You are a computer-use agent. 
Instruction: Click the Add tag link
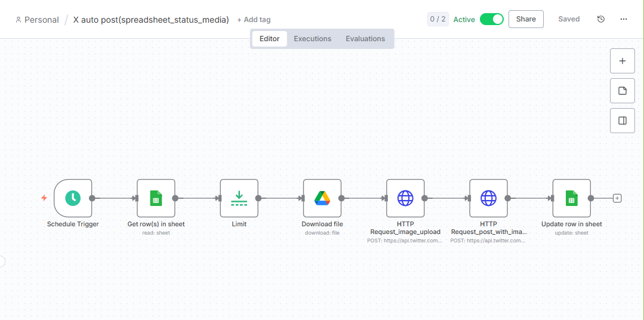[254, 20]
